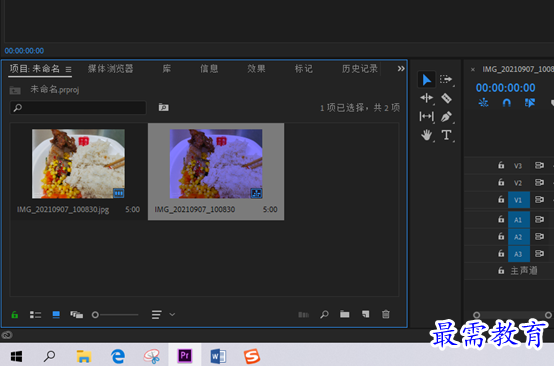The height and width of the screenshot is (366, 554).
Task: Target the A3 audio track
Action: (519, 254)
